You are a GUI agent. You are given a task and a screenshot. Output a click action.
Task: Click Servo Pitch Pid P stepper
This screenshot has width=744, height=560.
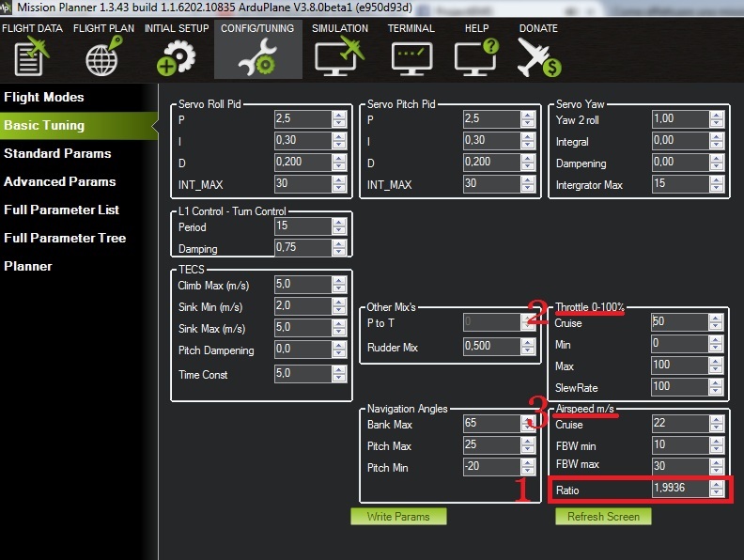tap(528, 118)
